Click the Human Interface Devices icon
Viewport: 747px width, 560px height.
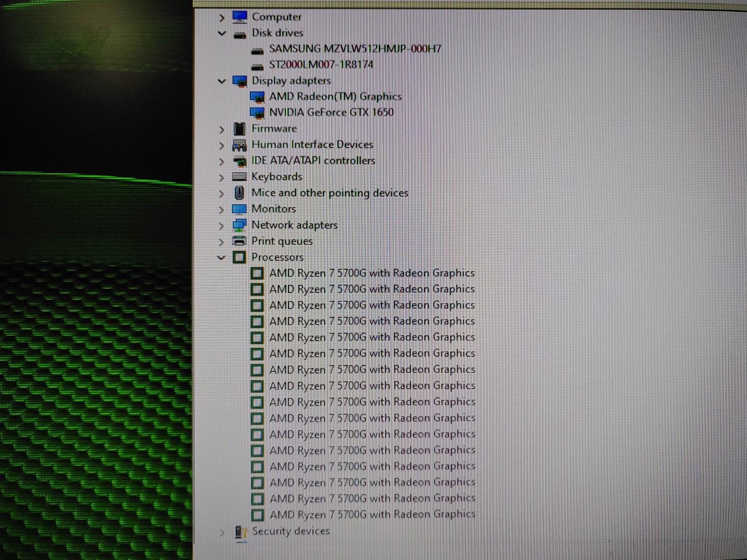(240, 145)
